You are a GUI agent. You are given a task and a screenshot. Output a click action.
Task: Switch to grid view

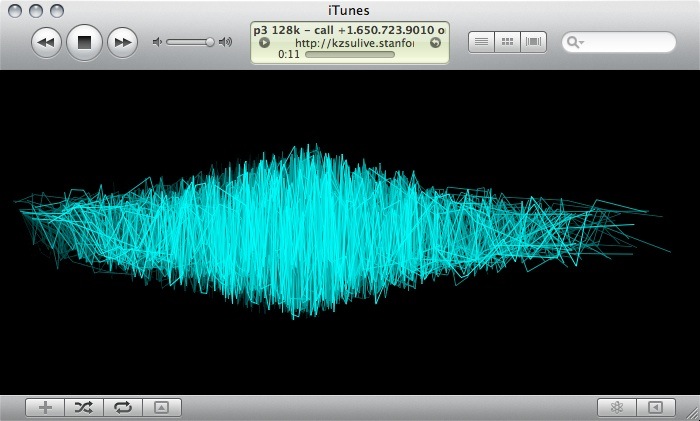coord(507,42)
